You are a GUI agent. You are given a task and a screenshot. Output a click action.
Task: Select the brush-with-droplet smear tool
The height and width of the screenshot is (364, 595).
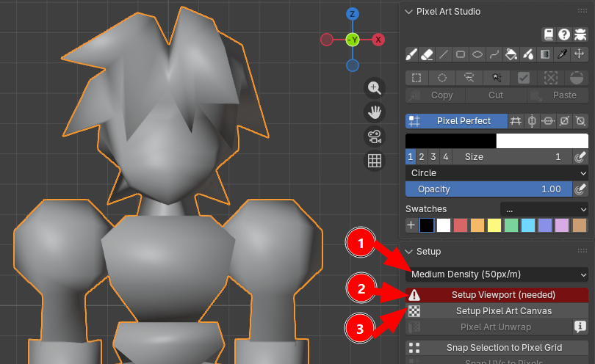[528, 54]
